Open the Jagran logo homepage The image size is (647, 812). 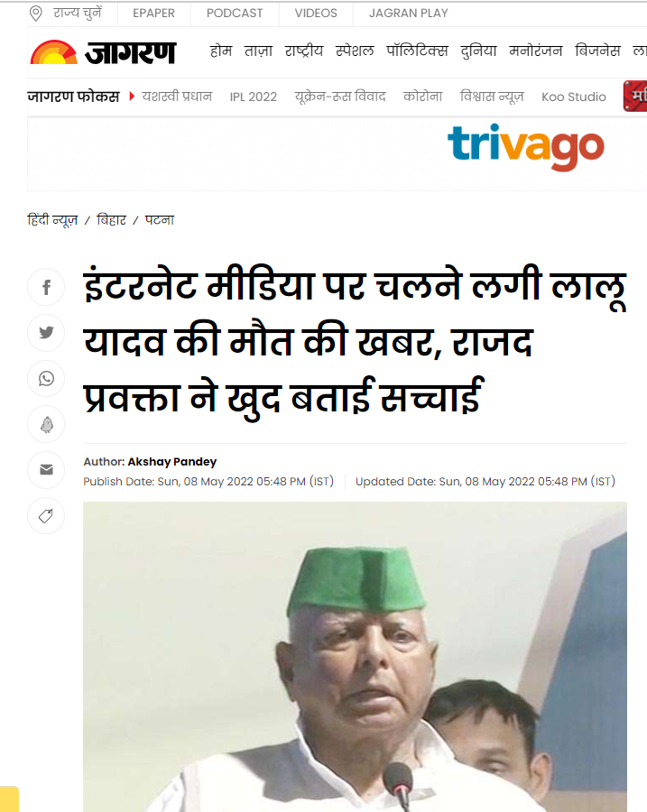pos(104,52)
